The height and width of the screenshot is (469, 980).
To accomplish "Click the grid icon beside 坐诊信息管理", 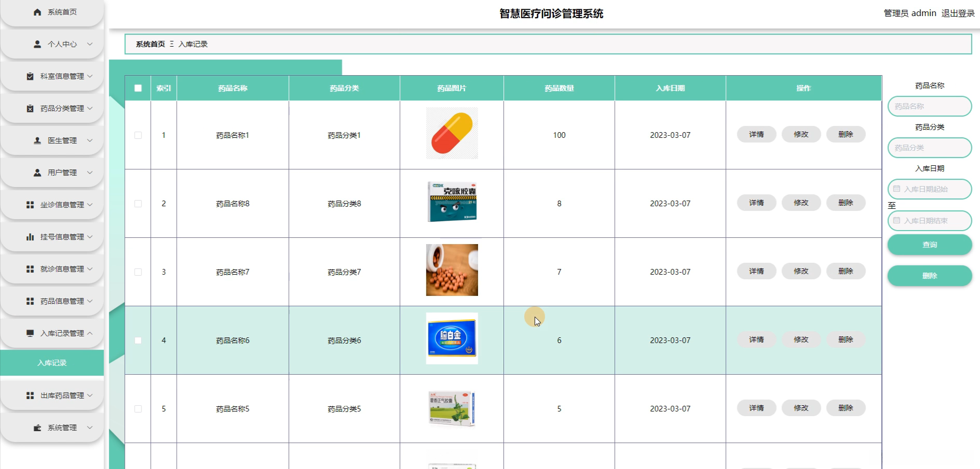I will click(30, 205).
